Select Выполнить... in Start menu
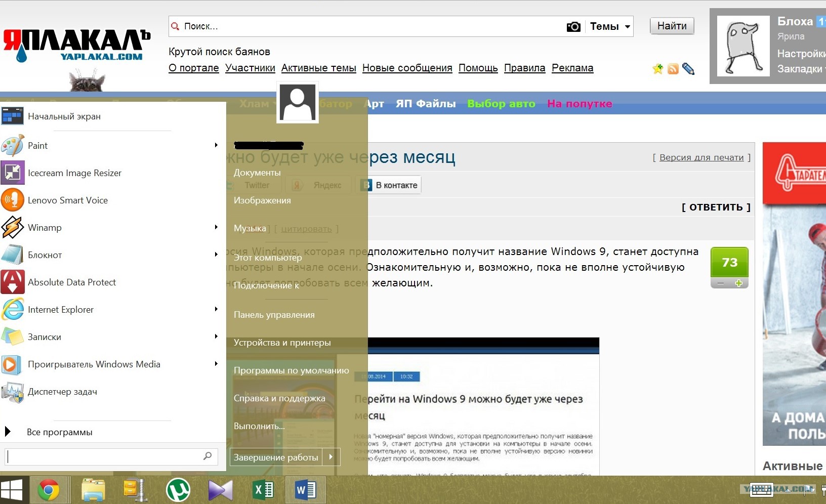826x504 pixels. (x=259, y=426)
